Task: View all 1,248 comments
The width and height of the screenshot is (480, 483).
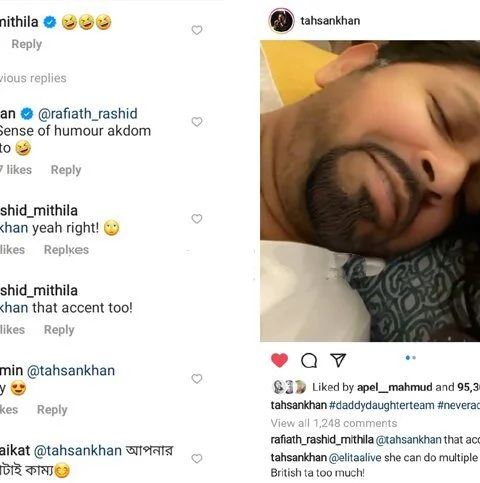Action: click(334, 423)
